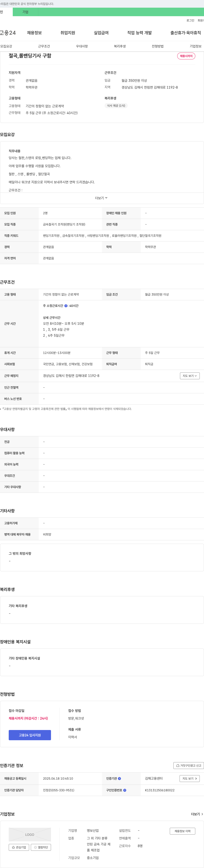Click the 열람차단 button
This screenshot has height=868, width=204.
pyautogui.click(x=41, y=847)
